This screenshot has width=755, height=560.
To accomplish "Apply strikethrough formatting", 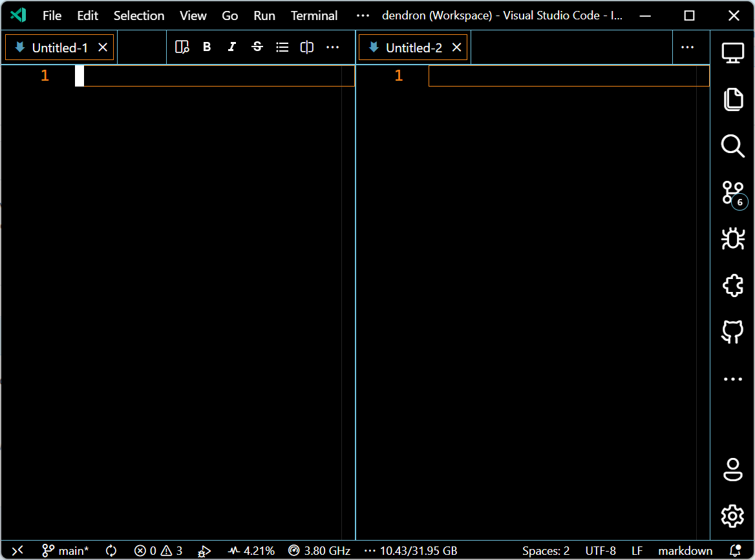I will point(257,47).
